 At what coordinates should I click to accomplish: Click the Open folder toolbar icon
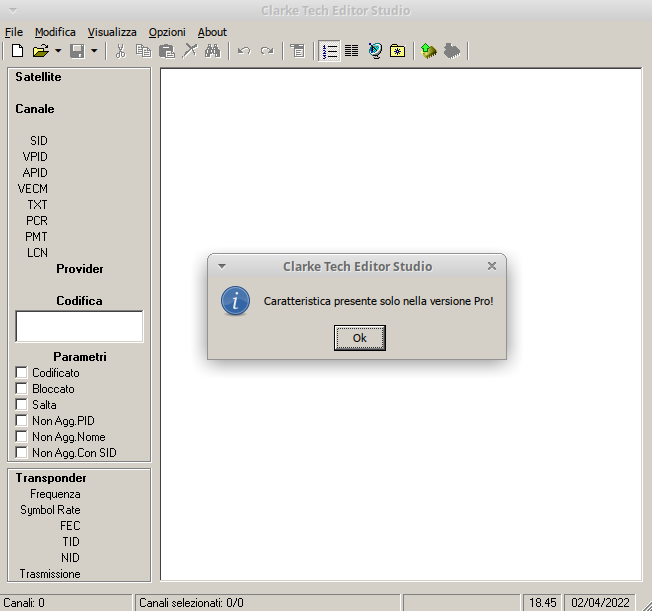click(40, 51)
